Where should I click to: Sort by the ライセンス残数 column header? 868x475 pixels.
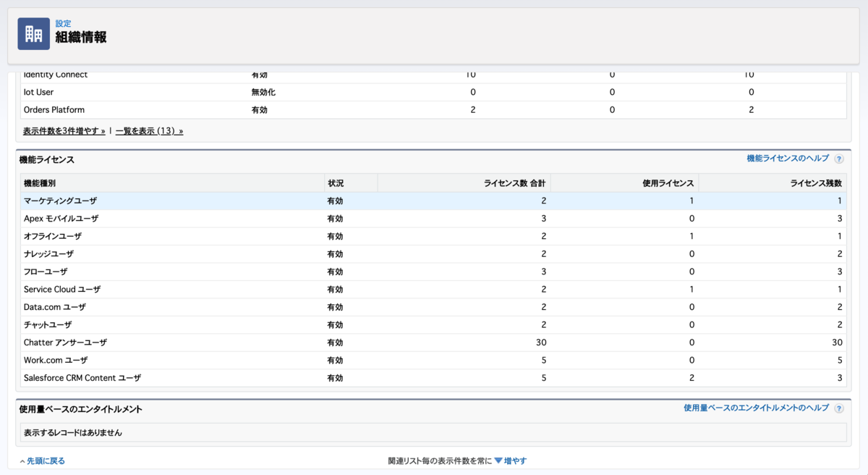815,182
